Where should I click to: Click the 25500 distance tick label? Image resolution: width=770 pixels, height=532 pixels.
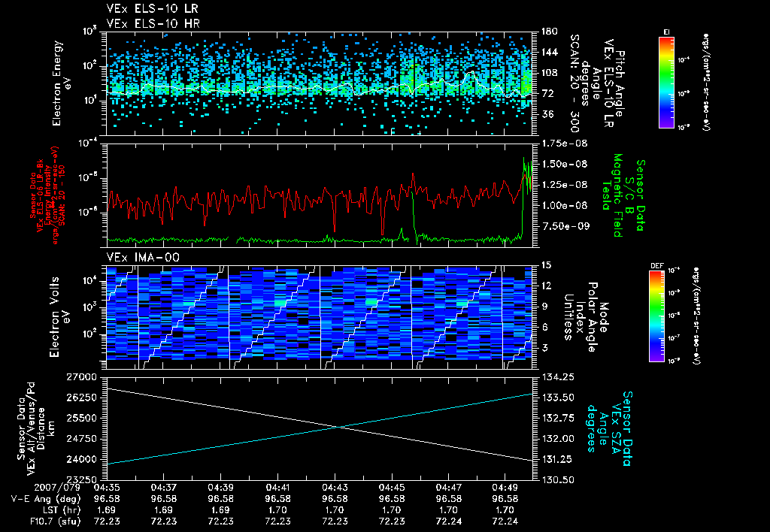82,418
